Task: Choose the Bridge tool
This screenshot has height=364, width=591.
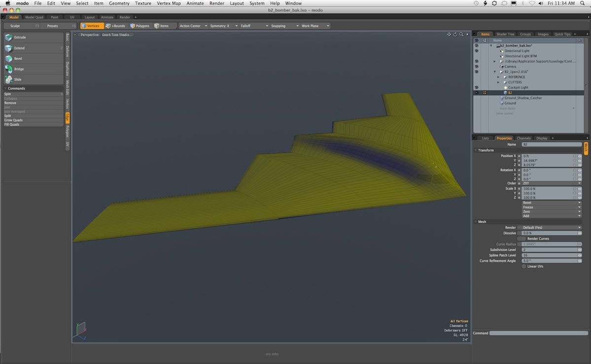Action: point(19,69)
